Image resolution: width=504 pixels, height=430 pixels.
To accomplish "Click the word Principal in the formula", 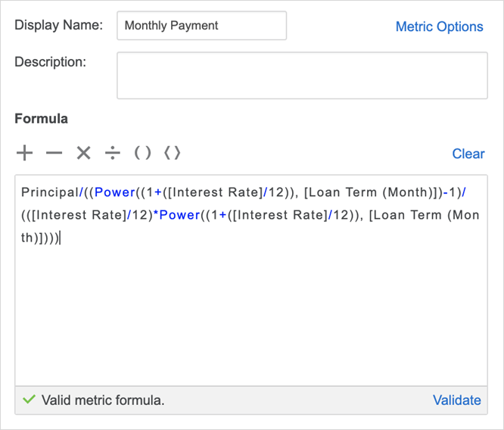I will (49, 193).
